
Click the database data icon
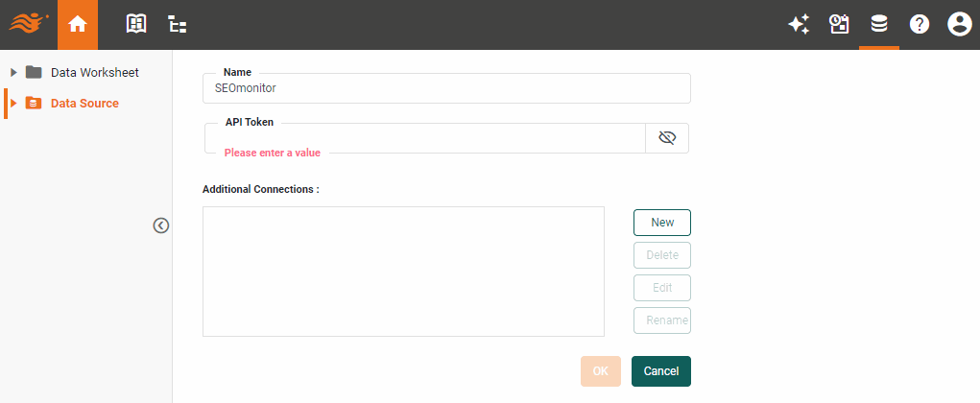point(879,25)
